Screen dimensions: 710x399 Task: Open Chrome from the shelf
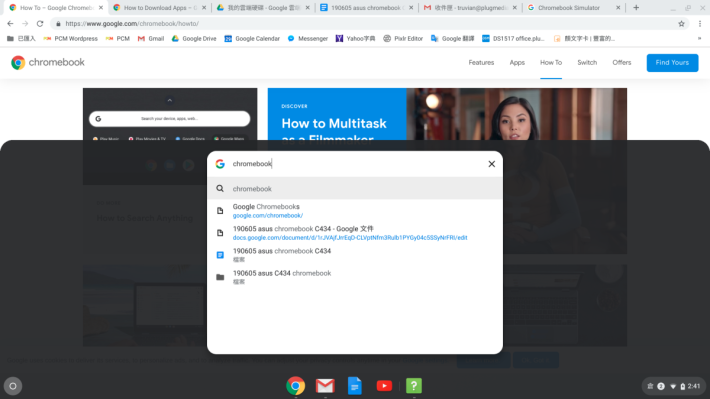coord(295,386)
